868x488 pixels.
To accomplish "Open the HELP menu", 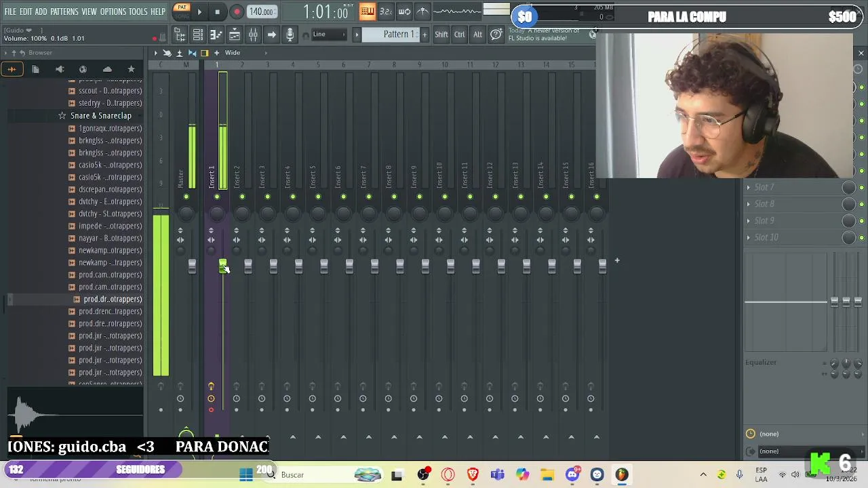I will 158,12.
